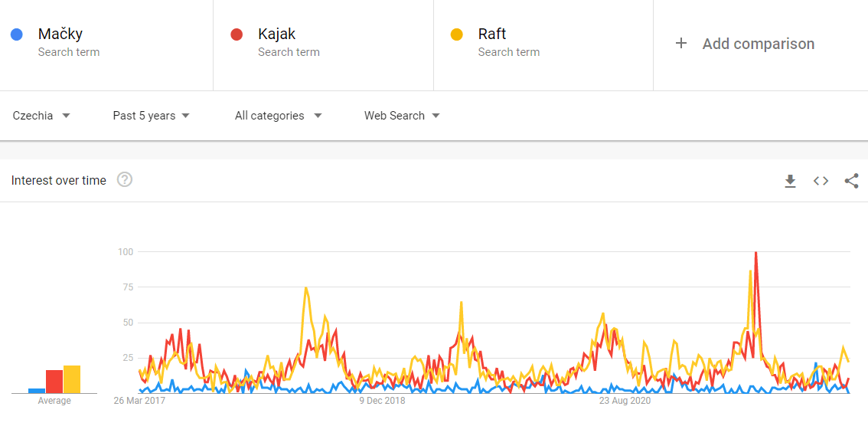Screen dimensions: 868x436
Task: Open the All categories dropdown
Action: click(278, 116)
